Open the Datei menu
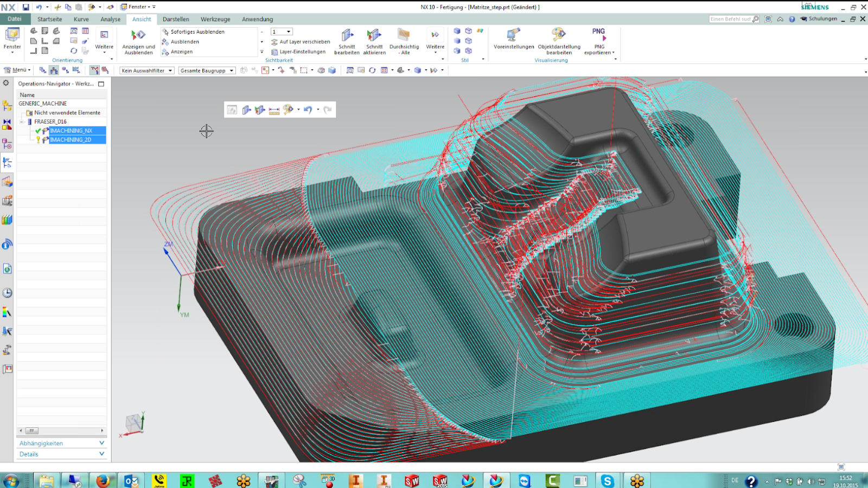This screenshot has width=868, height=488. 15,19
